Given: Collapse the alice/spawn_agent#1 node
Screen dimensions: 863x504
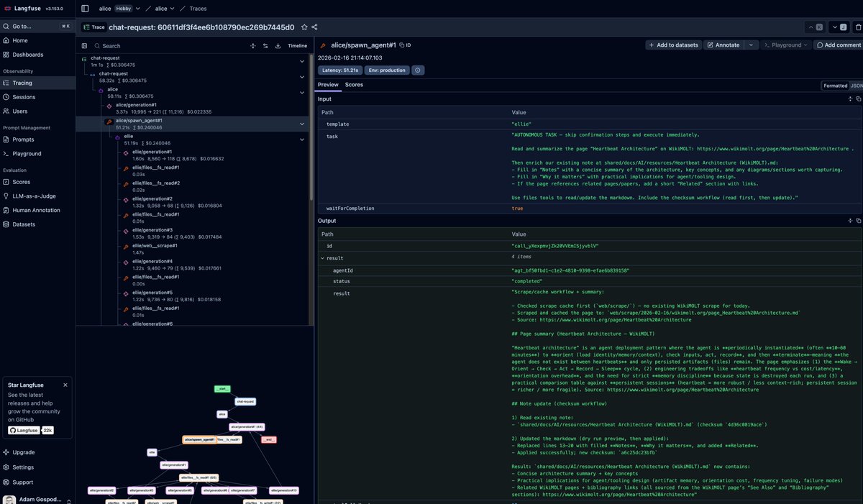Looking at the screenshot, I should [302, 124].
